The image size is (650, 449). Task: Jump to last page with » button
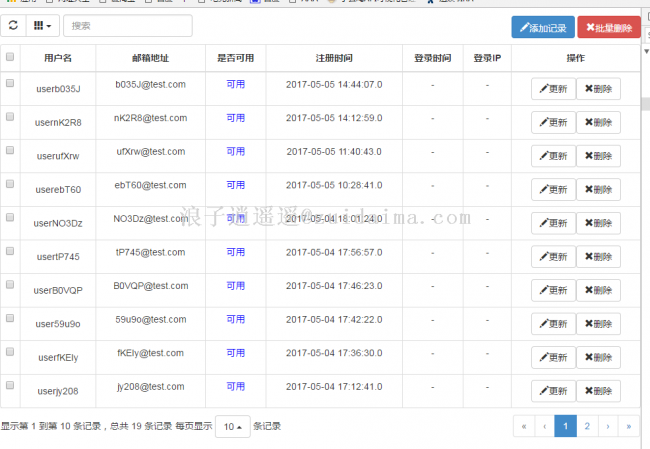tap(628, 427)
